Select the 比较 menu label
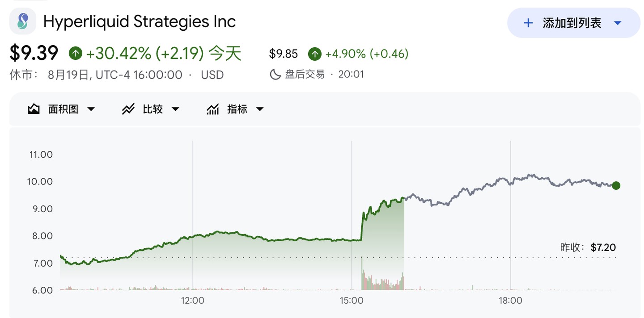The width and height of the screenshot is (644, 318). 153,109
